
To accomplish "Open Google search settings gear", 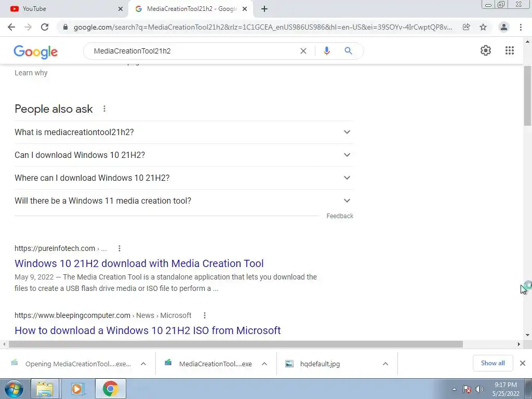I will [x=486, y=50].
